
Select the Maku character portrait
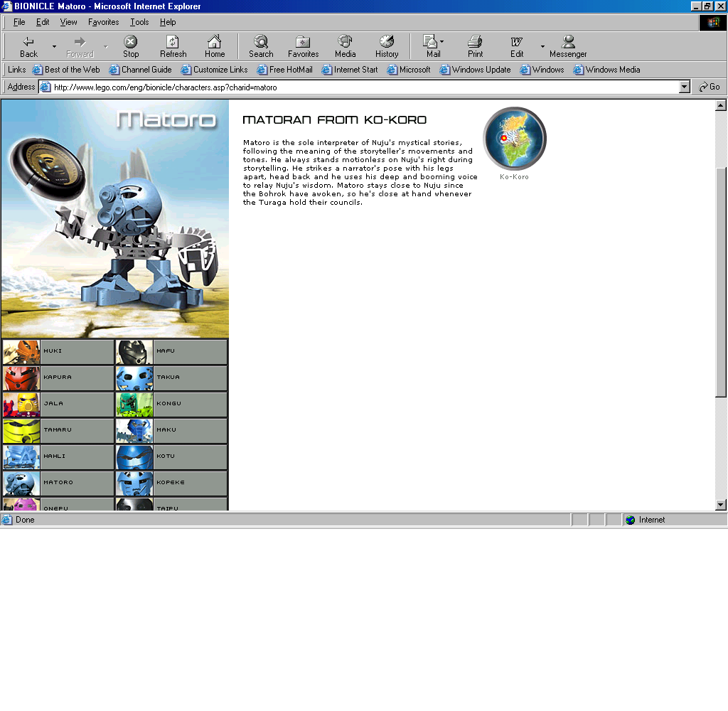tap(134, 430)
